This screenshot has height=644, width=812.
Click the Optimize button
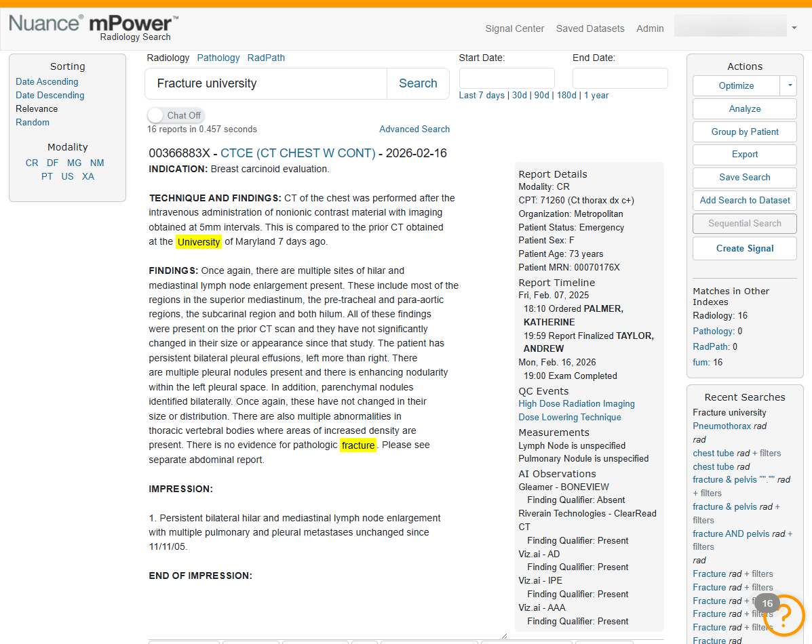click(736, 85)
